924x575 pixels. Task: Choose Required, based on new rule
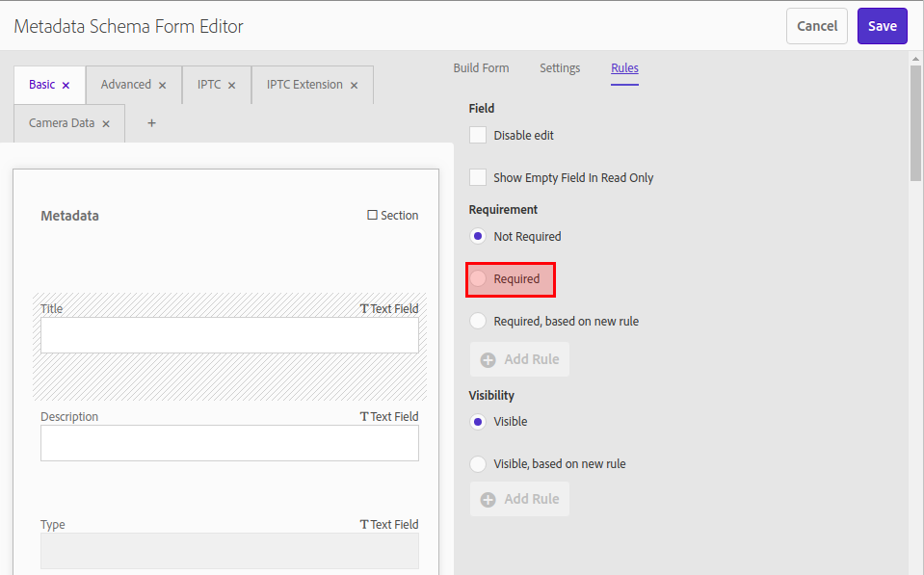point(477,321)
